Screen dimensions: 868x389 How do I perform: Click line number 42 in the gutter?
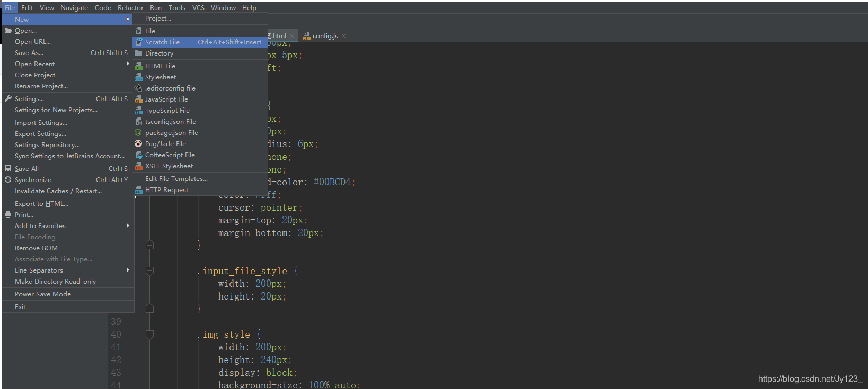point(116,360)
